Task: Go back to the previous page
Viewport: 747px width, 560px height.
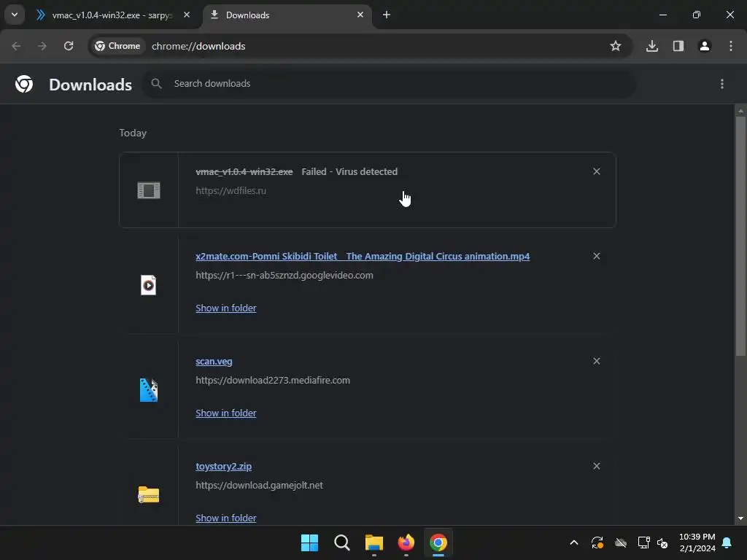Action: 16,46
